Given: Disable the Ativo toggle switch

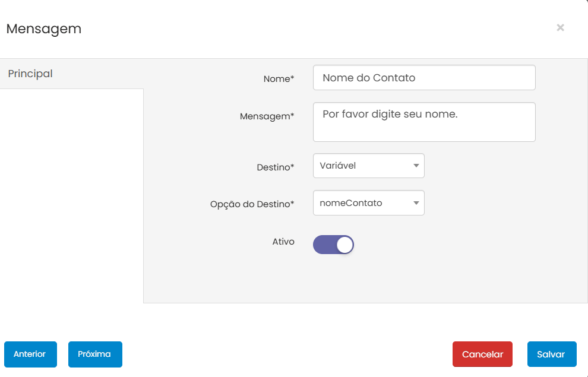Looking at the screenshot, I should click(333, 244).
